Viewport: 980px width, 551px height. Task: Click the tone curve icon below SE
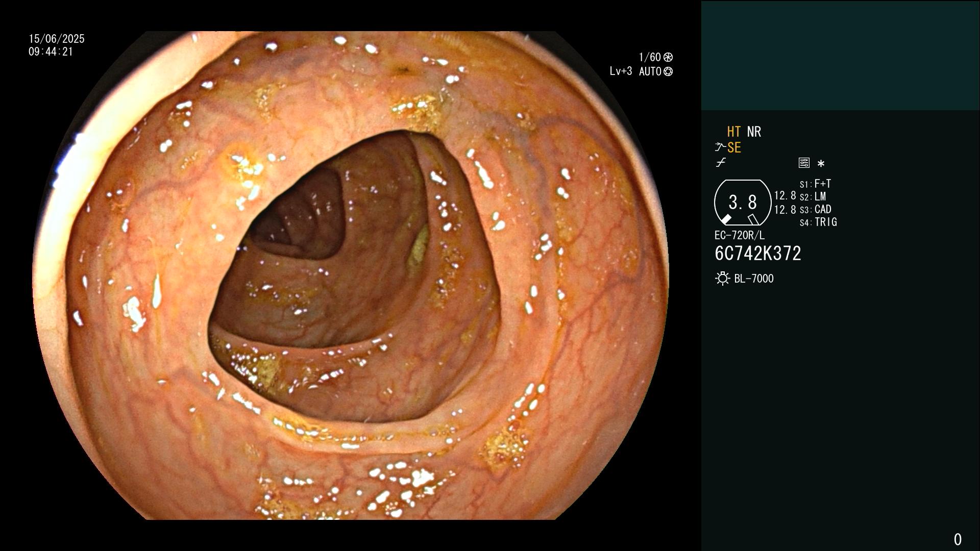[721, 163]
